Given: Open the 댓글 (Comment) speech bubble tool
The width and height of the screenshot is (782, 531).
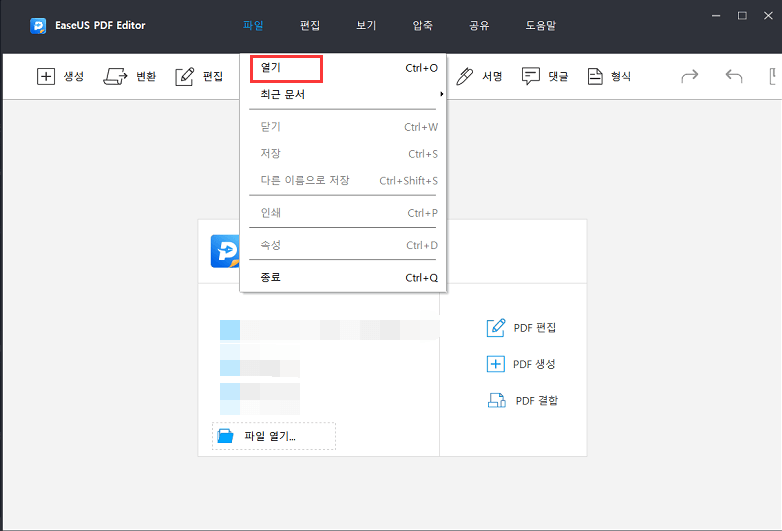Looking at the screenshot, I should [531, 76].
